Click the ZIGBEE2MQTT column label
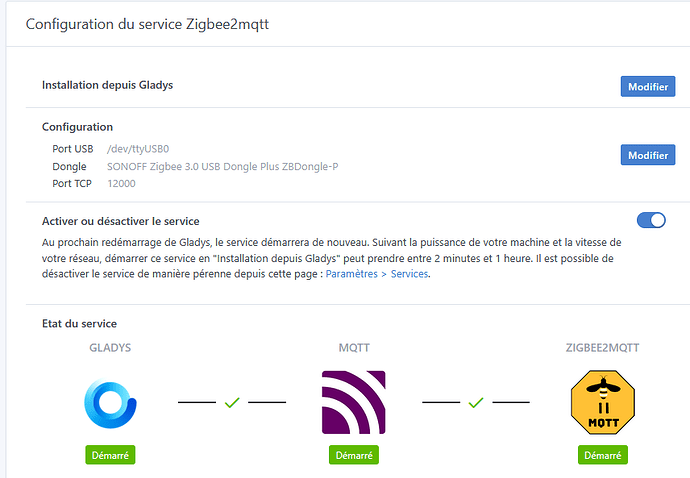This screenshot has height=478, width=690. coord(602,347)
